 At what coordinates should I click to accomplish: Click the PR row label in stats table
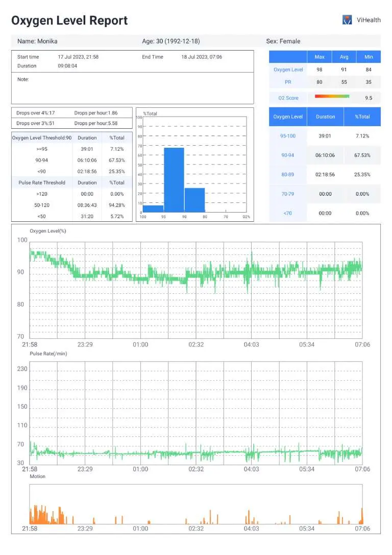pos(288,82)
